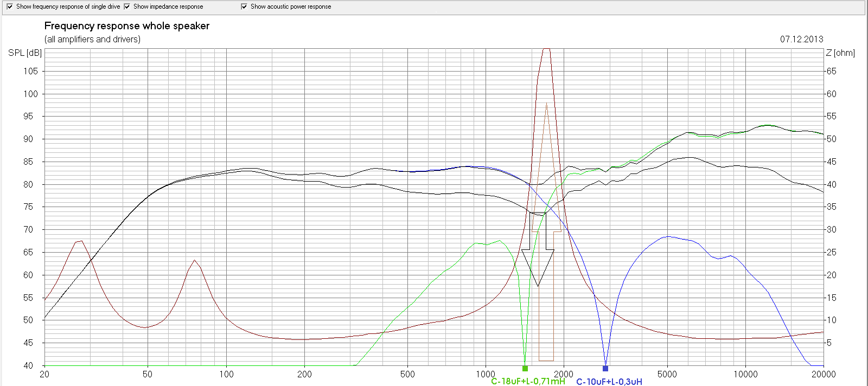Click the 105 dB tick on SPL axis
Image resolution: width=868 pixels, height=386 pixels.
[x=30, y=71]
